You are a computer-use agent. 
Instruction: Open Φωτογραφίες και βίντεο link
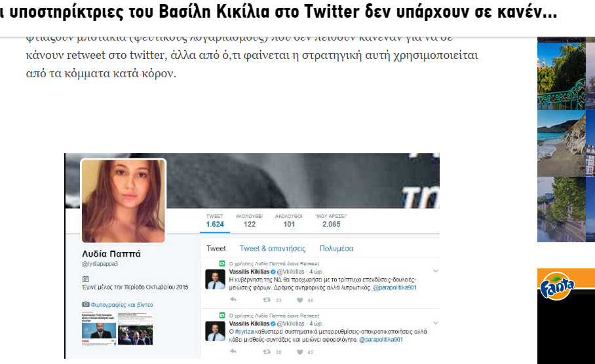pos(122,304)
